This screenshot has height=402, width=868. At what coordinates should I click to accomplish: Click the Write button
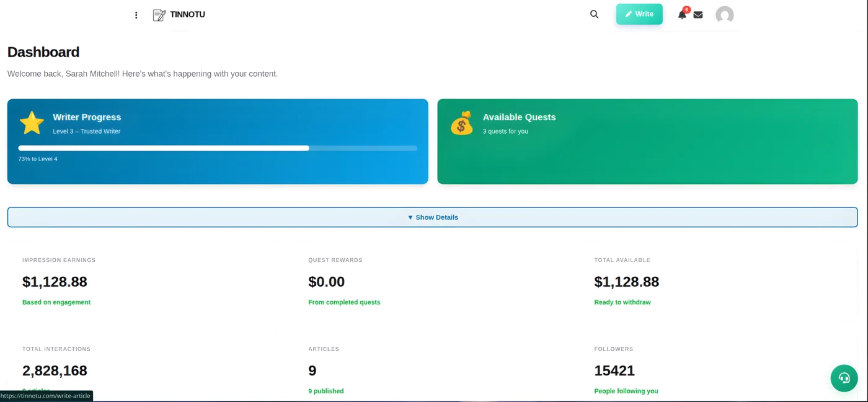639,14
